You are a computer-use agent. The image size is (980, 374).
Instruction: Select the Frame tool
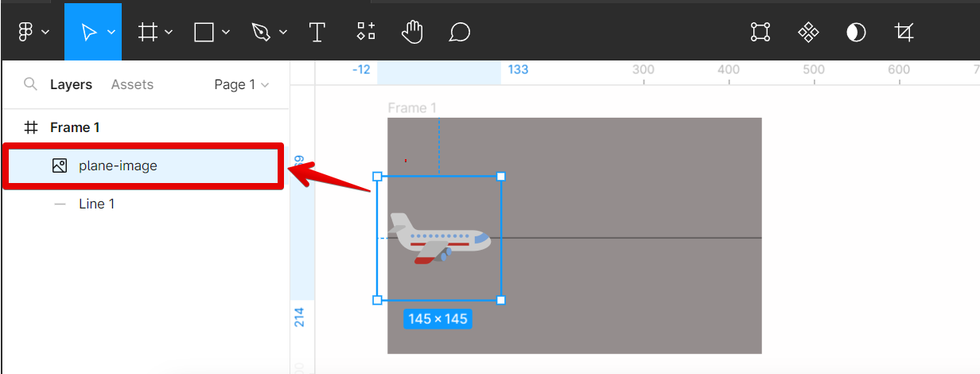148,32
